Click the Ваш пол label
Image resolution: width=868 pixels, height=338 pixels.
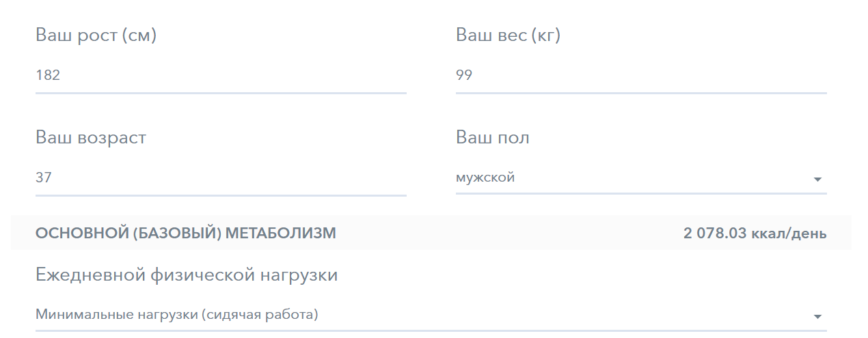click(492, 137)
